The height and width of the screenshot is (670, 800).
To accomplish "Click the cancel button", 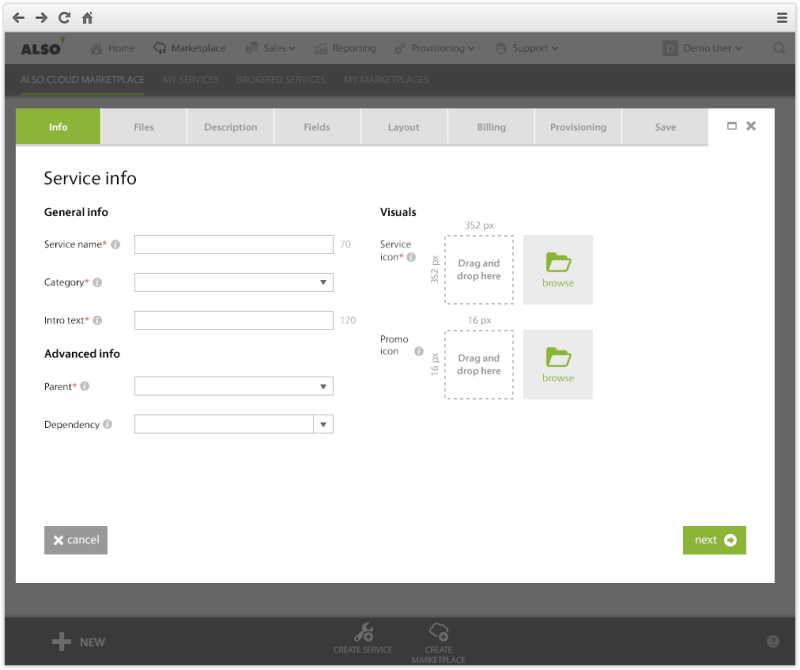I will 76,540.
